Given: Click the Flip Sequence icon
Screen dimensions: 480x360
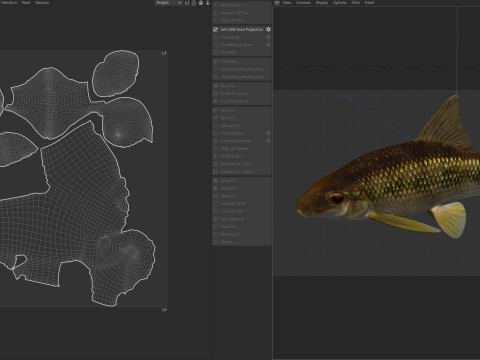Looking at the screenshot, I should coord(215,219).
